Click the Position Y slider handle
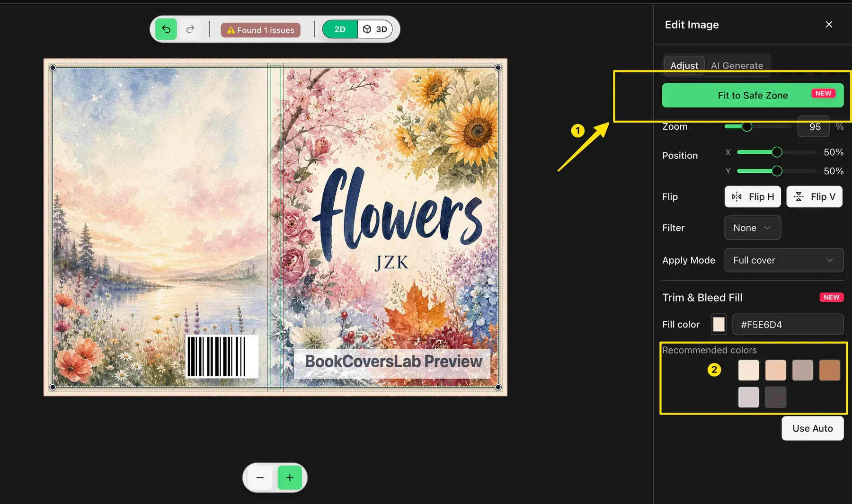 coord(777,171)
